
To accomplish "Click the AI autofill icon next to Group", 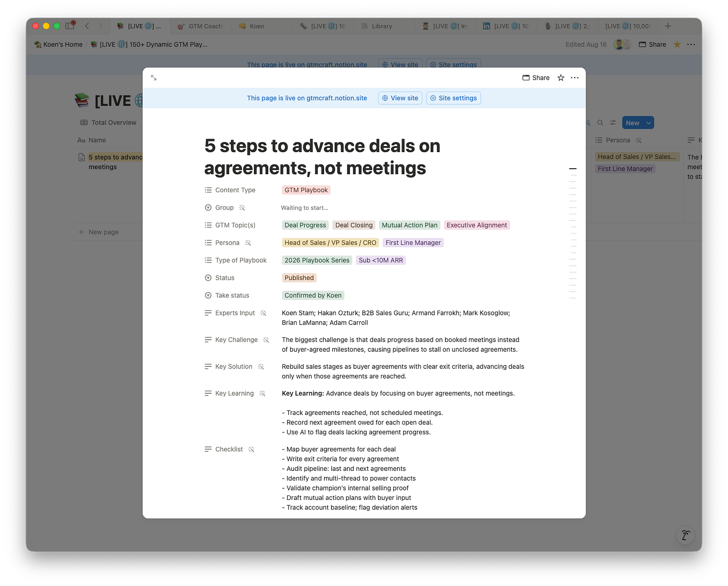I will (x=242, y=208).
